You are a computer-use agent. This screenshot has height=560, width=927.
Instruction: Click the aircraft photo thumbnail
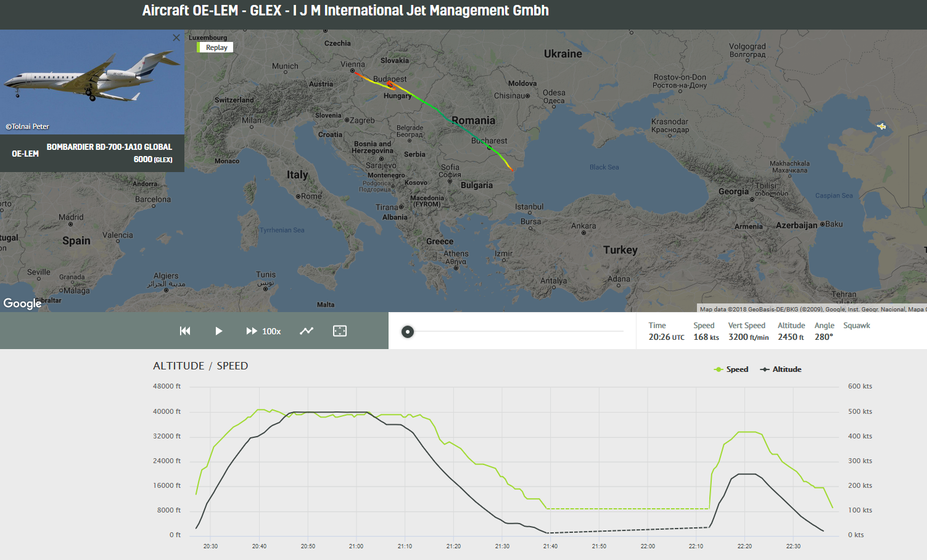coord(92,80)
